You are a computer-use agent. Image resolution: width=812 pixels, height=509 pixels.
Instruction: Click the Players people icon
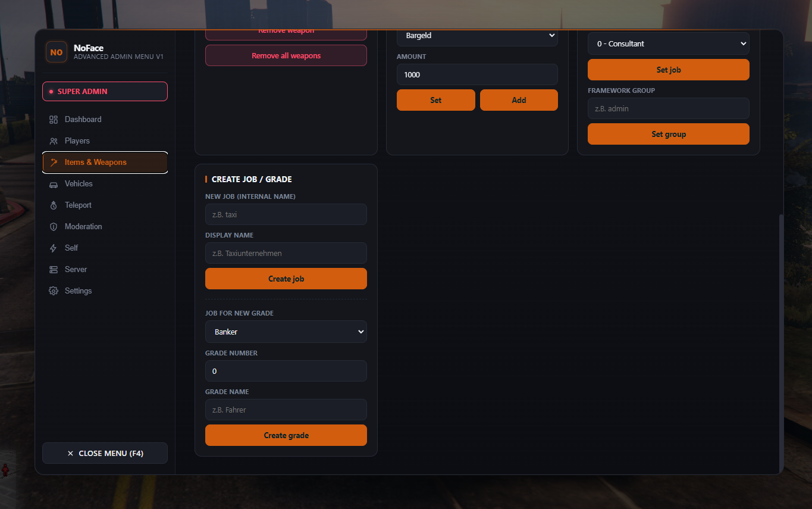(x=54, y=141)
